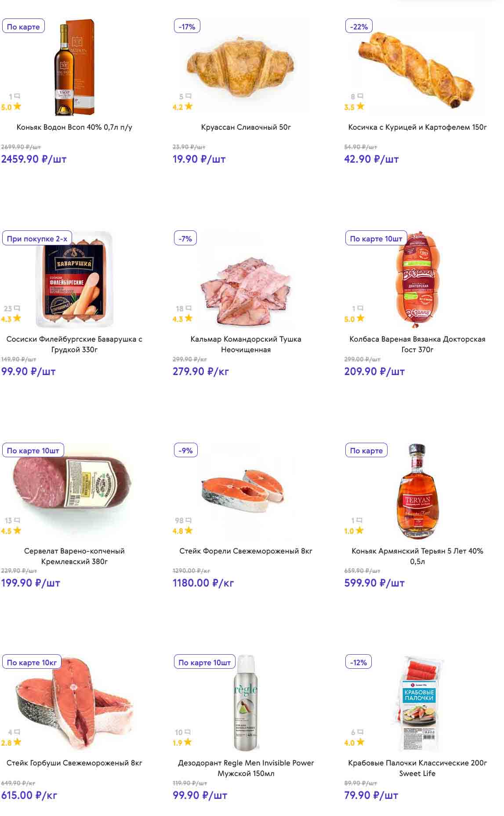Image resolution: width=504 pixels, height=816 pixels.
Task: Click the rating star on Крабовые Палочки
Action: coord(360,742)
